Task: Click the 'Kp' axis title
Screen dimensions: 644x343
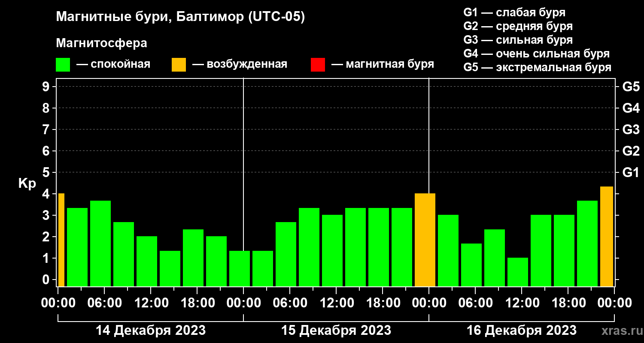Action: 27,184
